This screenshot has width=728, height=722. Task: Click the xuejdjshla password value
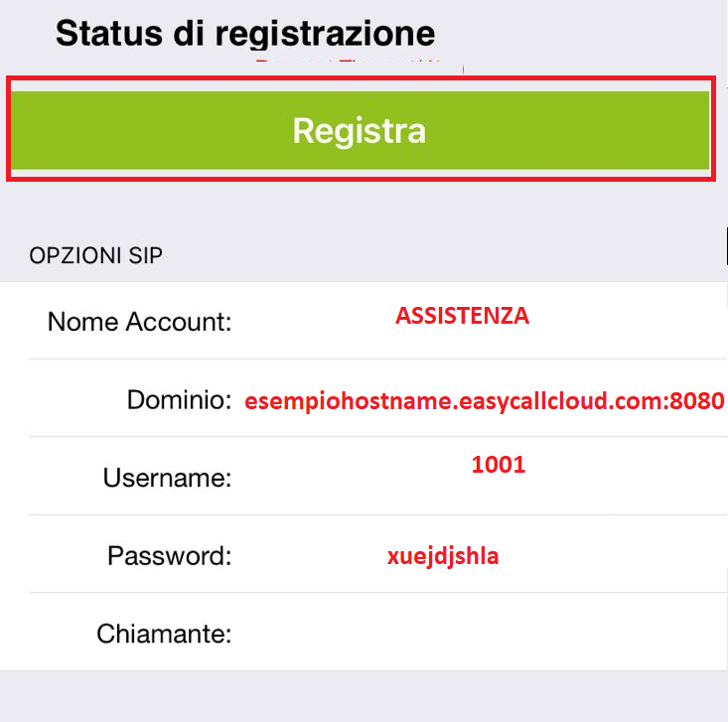[443, 556]
